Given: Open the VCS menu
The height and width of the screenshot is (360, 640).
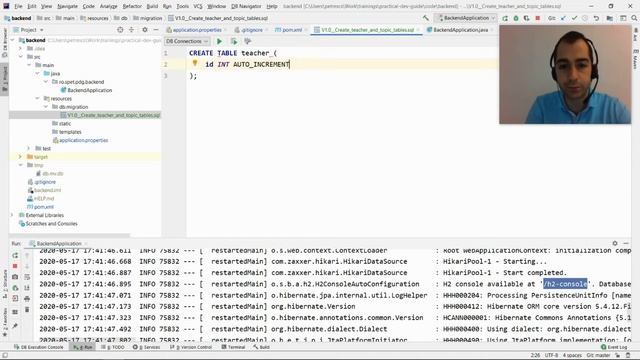Looking at the screenshot, I should click(x=198, y=6).
